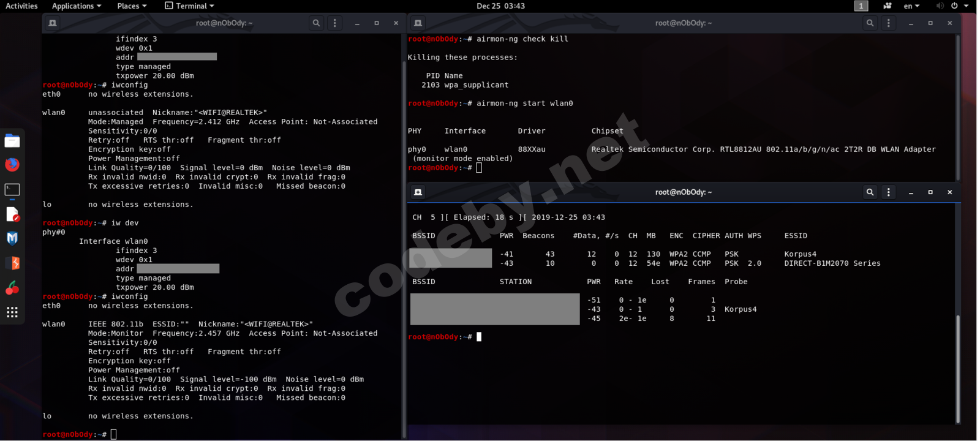Add a new tab in top-right terminal
980x441 pixels.
pos(418,23)
